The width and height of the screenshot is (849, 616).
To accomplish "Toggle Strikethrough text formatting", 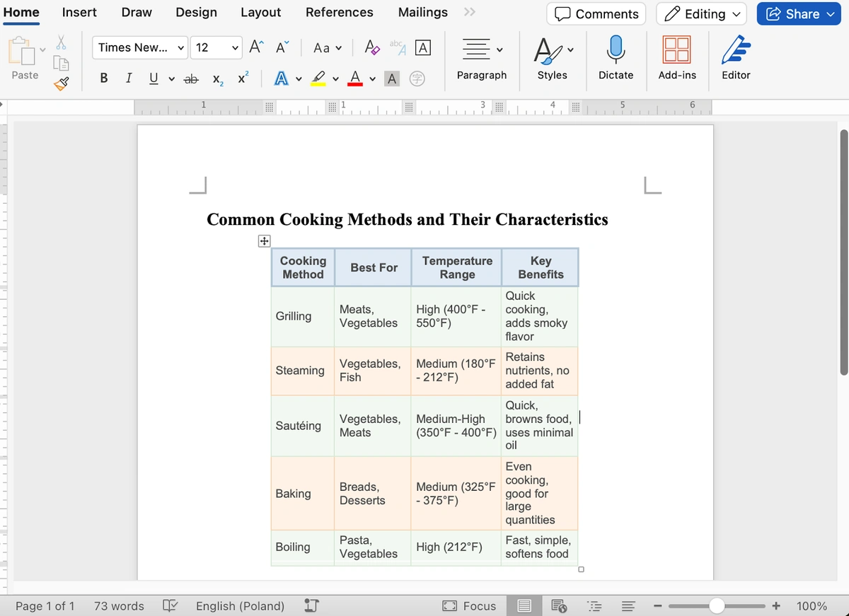I will [x=190, y=79].
